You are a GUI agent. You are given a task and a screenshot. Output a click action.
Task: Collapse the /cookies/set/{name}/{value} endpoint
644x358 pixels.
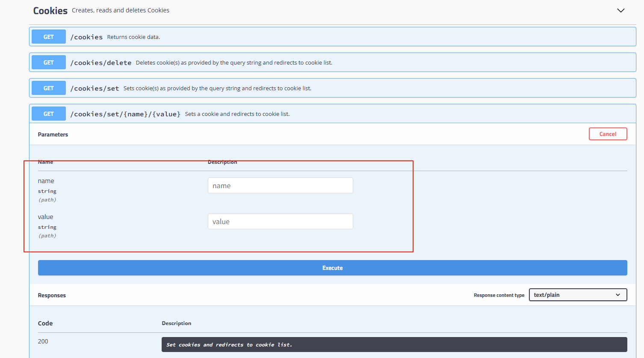click(332, 114)
